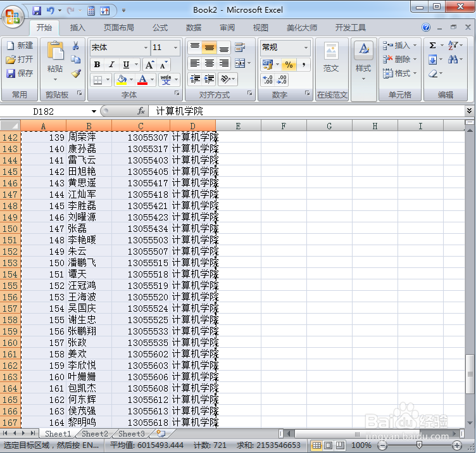Undo the last action
Screen dimensions: 476x453
coord(51,11)
